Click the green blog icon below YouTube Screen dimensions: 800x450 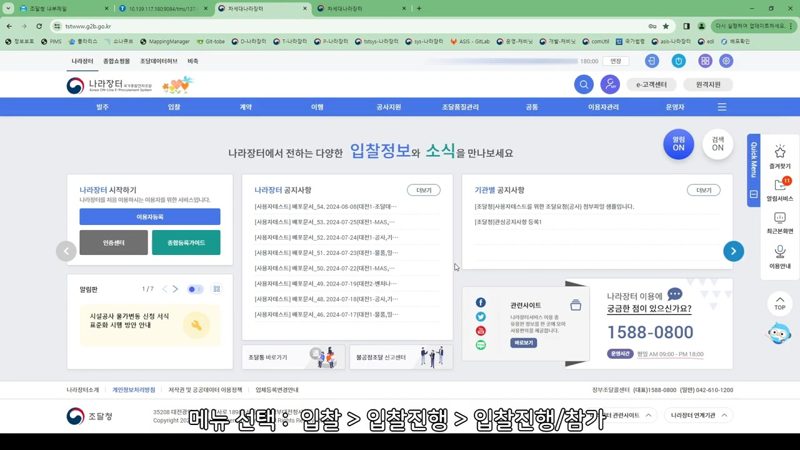click(x=481, y=345)
